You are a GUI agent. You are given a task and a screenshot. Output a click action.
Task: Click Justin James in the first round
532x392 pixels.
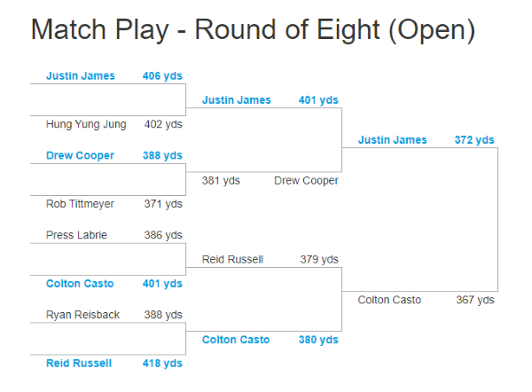(x=81, y=75)
